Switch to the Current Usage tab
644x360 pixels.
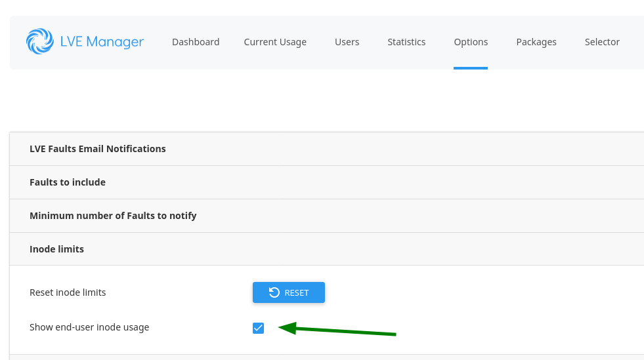275,42
